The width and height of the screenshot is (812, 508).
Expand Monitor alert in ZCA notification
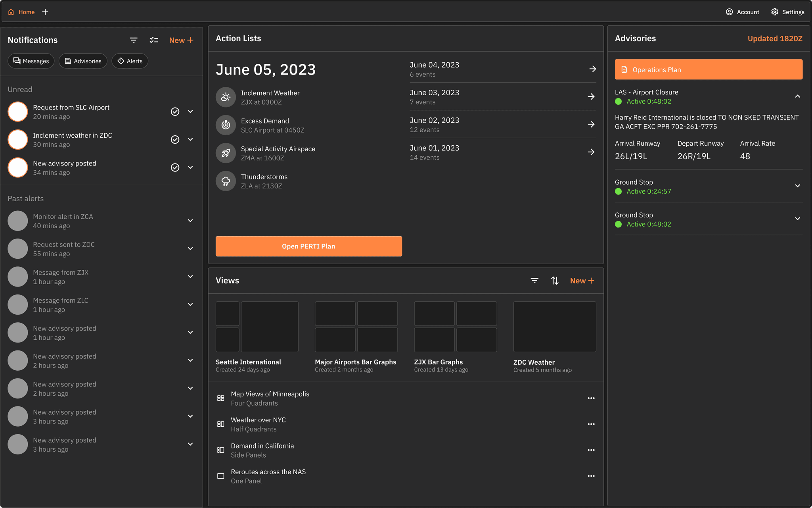pos(190,221)
